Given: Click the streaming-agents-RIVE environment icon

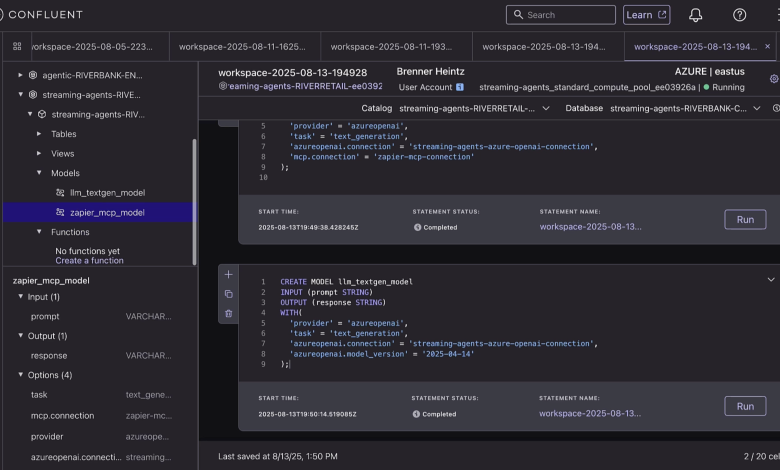Looking at the screenshot, I should pyautogui.click(x=33, y=94).
